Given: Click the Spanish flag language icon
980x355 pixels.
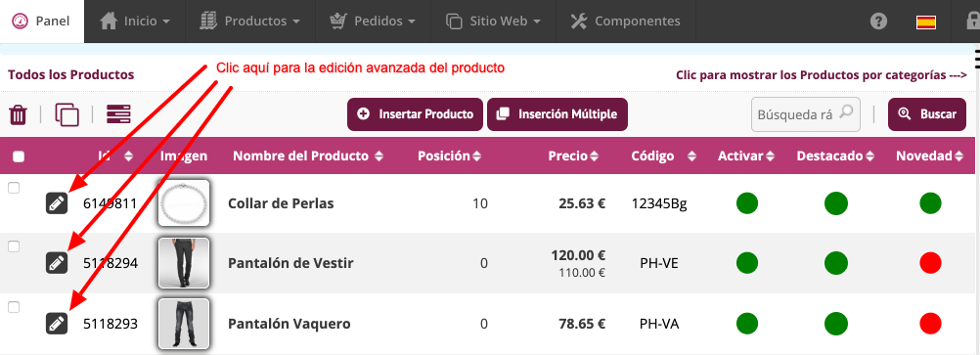Looking at the screenshot, I should [925, 22].
